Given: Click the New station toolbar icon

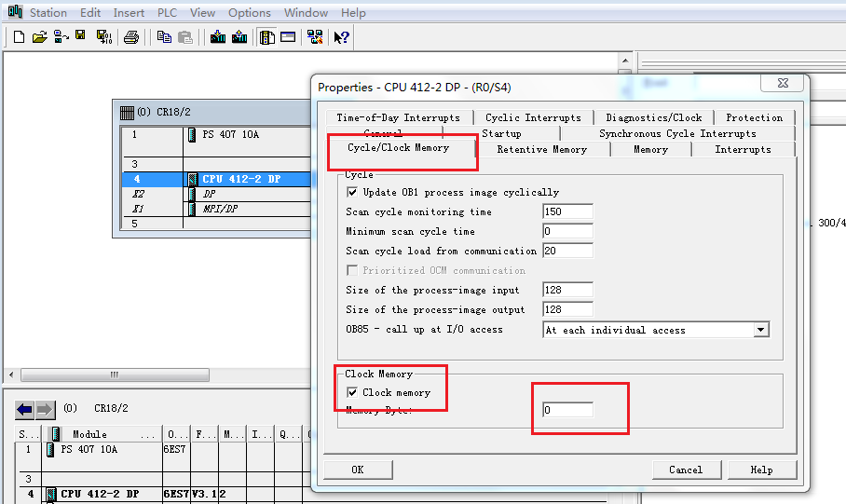Looking at the screenshot, I should pos(19,36).
